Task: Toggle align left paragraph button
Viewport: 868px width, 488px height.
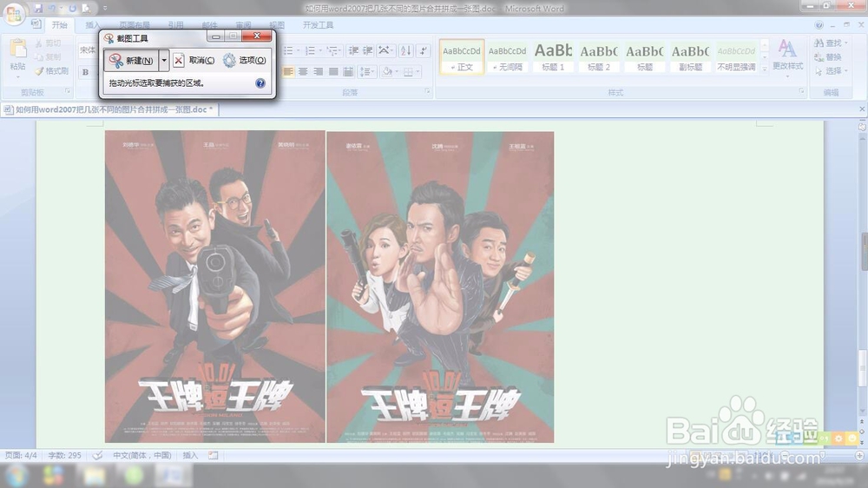Action: [288, 71]
